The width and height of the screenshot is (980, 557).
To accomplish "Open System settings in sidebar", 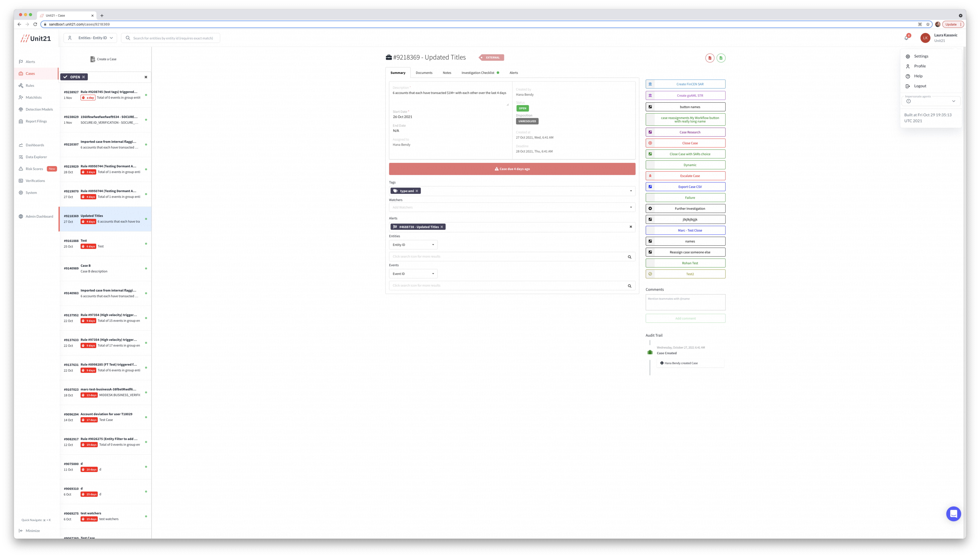I will click(x=31, y=193).
